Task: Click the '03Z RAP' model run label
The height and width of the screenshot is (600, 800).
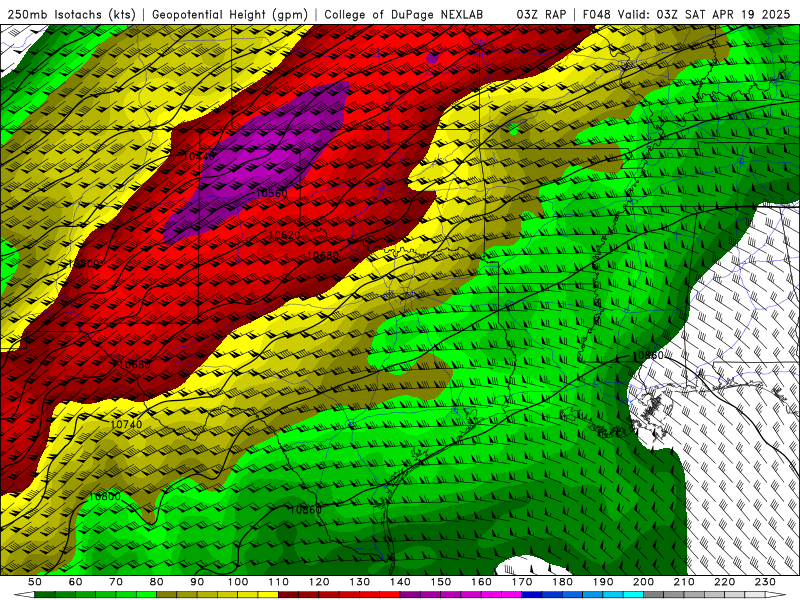Action: click(x=541, y=14)
